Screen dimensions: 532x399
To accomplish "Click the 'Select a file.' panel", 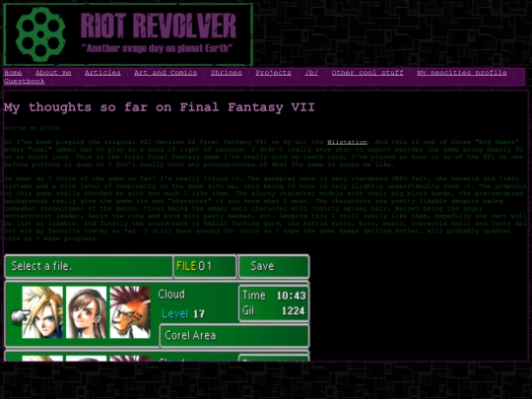I will pos(89,266).
